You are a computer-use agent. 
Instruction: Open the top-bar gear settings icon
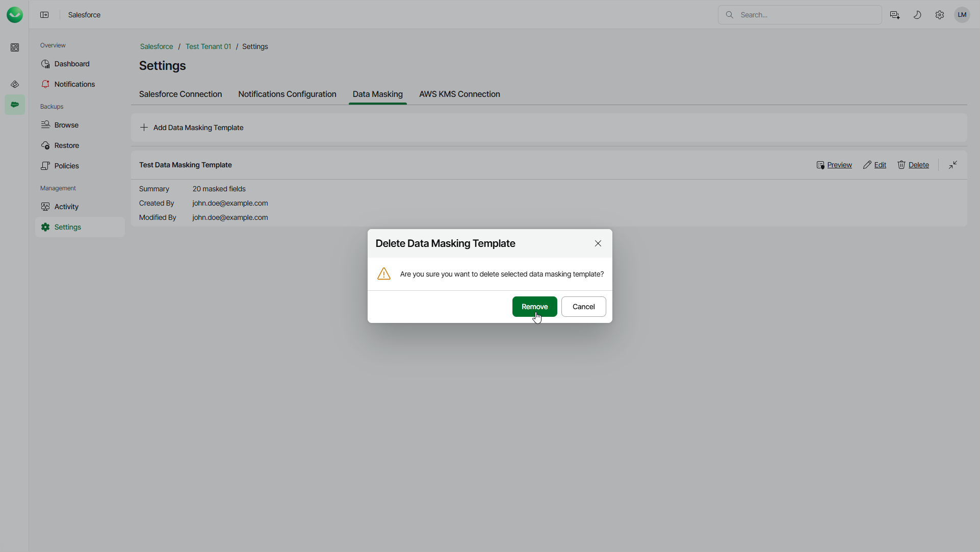coord(940,15)
